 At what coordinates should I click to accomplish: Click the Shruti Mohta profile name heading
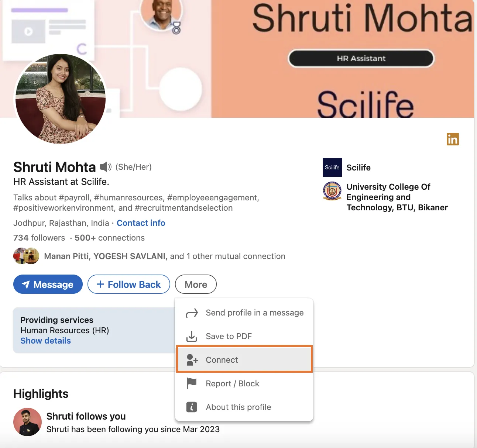tap(55, 167)
